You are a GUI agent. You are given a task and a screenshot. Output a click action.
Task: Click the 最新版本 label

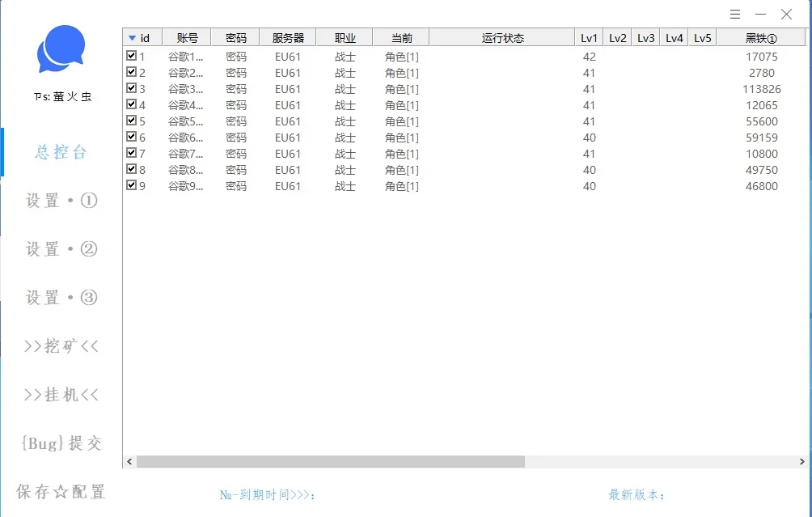[636, 495]
